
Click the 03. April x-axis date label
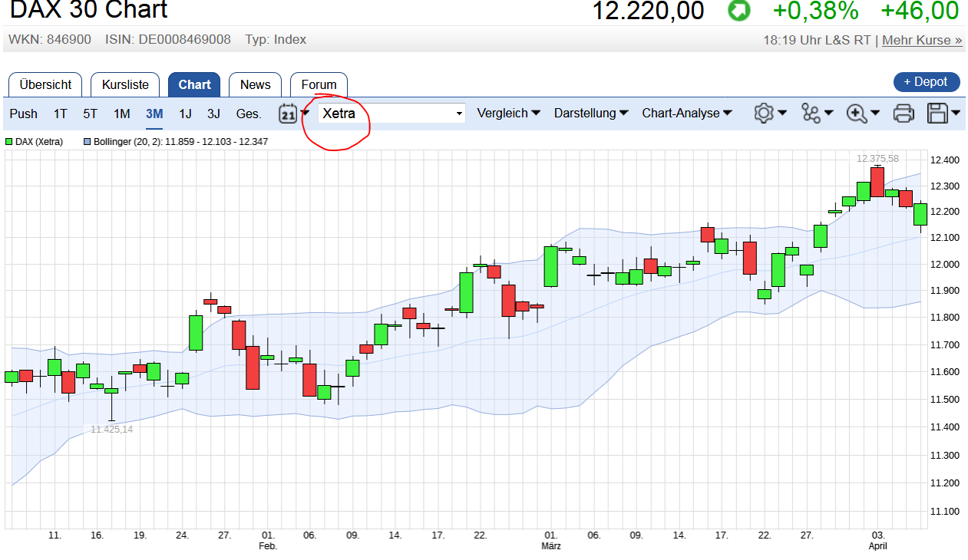[x=877, y=541]
